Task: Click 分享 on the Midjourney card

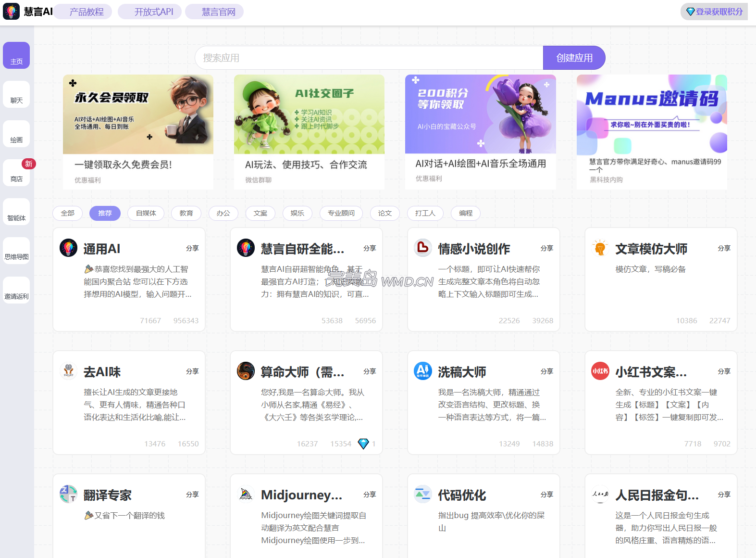Action: (370, 495)
